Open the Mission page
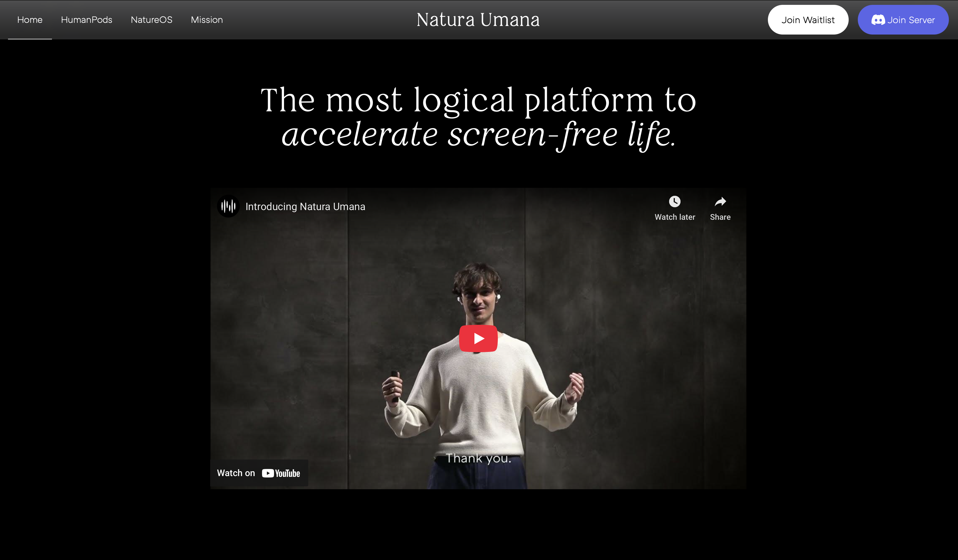Screen dimensions: 958x560 (x=207, y=20)
